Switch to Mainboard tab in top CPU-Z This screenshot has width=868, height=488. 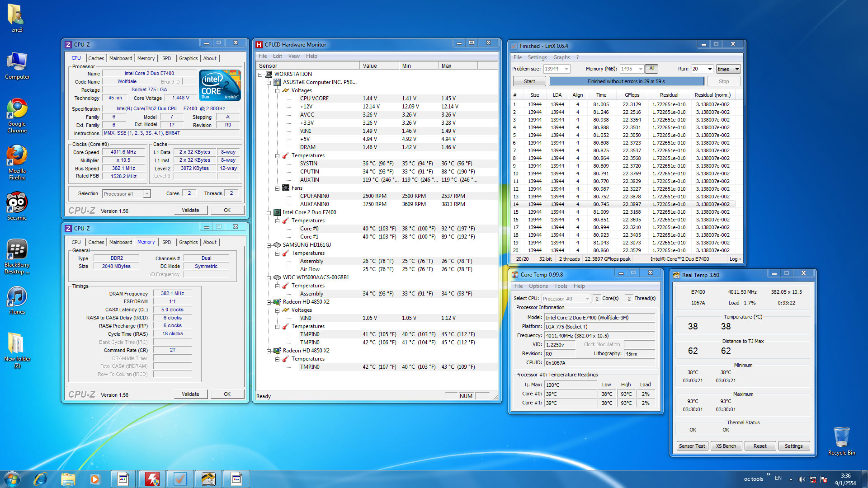(x=121, y=58)
